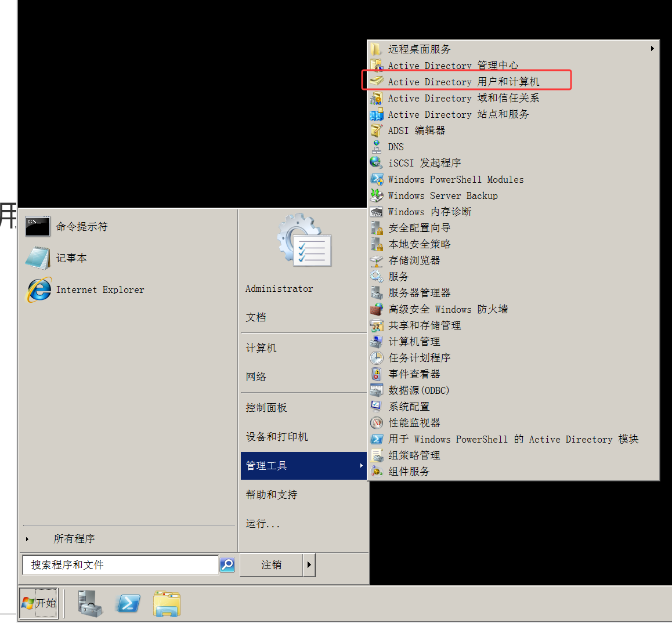The image size is (672, 623).
Task: Click the Active Directory 站点和服务 icon
Action: [x=377, y=114]
